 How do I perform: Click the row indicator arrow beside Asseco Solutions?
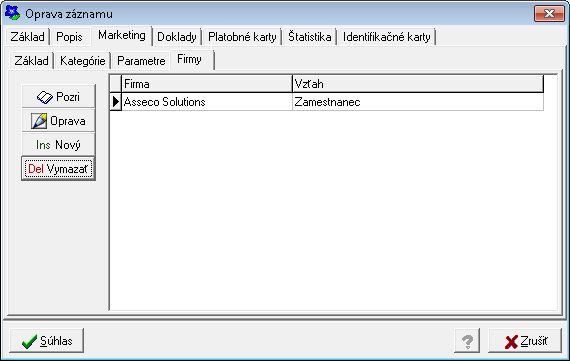[x=116, y=102]
